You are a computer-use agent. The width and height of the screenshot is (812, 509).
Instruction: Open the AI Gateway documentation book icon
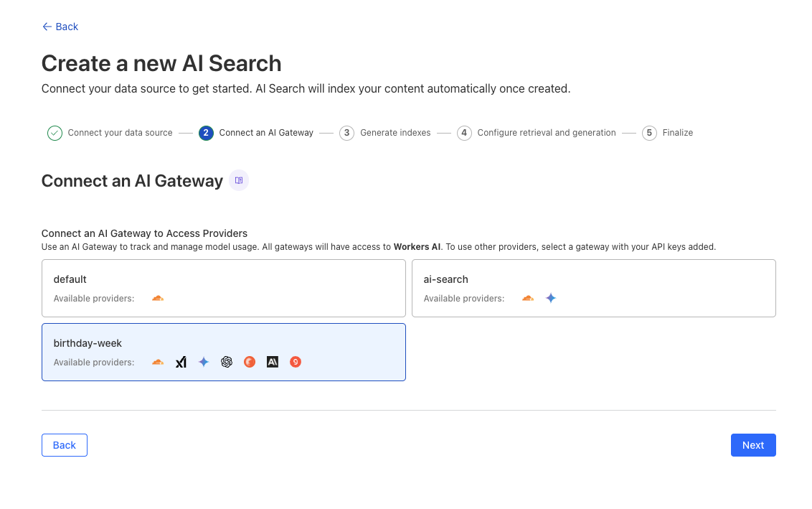pos(239,180)
